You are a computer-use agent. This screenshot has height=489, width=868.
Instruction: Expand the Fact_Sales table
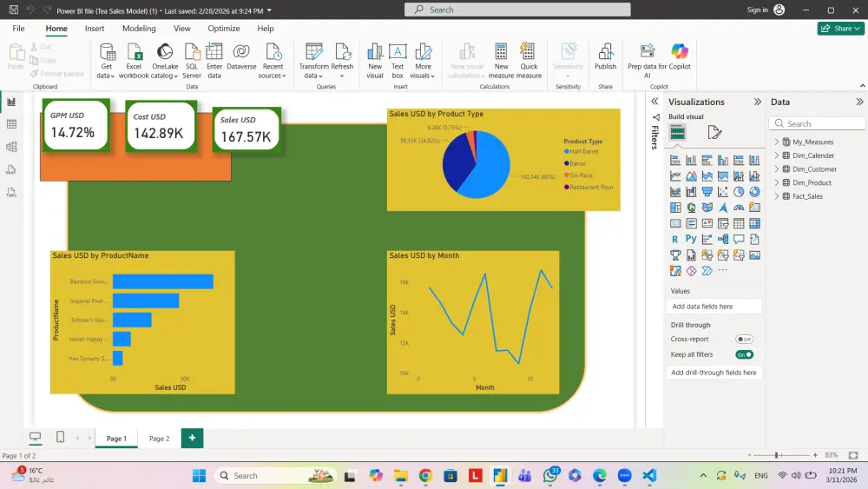click(x=776, y=196)
